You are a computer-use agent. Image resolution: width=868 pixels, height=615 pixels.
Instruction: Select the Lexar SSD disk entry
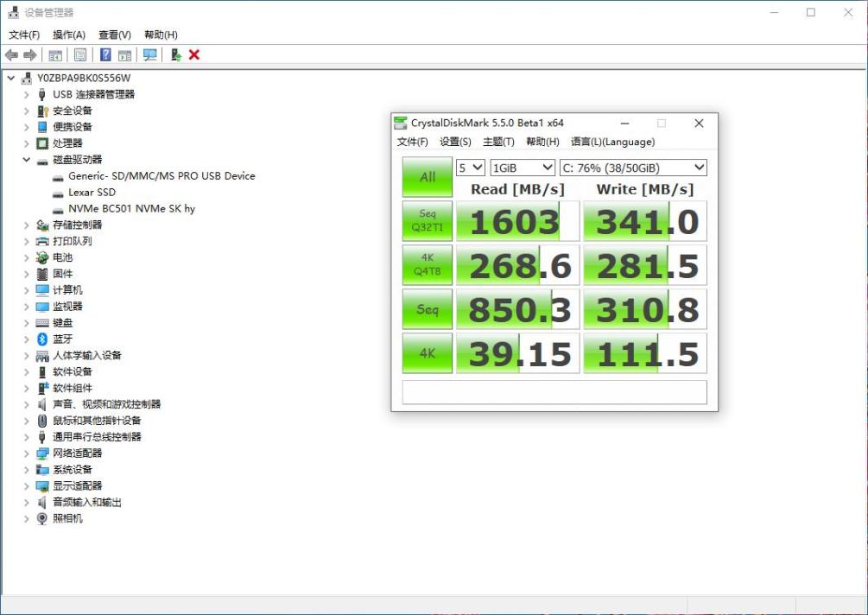[x=92, y=192]
